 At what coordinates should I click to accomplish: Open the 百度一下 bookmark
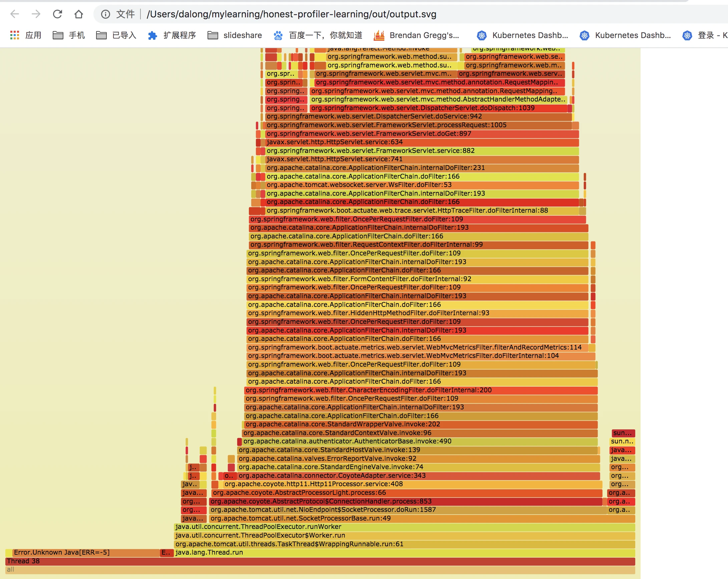[x=318, y=35]
